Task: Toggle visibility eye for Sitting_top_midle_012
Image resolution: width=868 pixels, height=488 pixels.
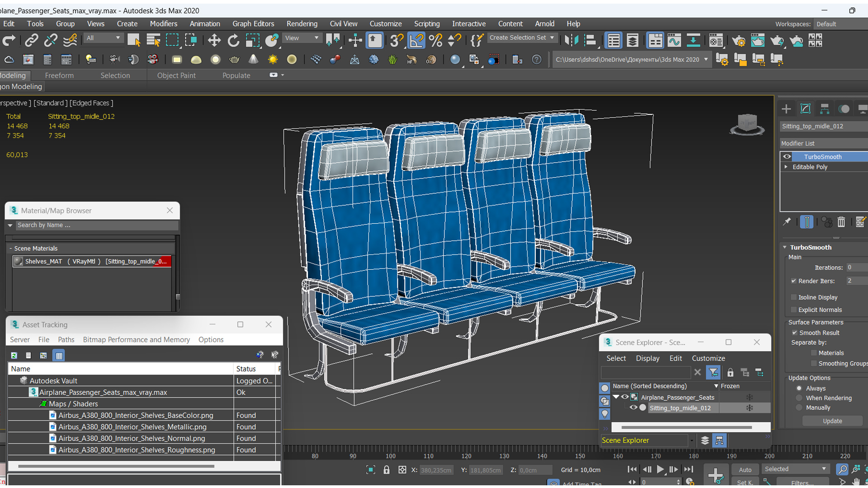Action: (x=633, y=408)
